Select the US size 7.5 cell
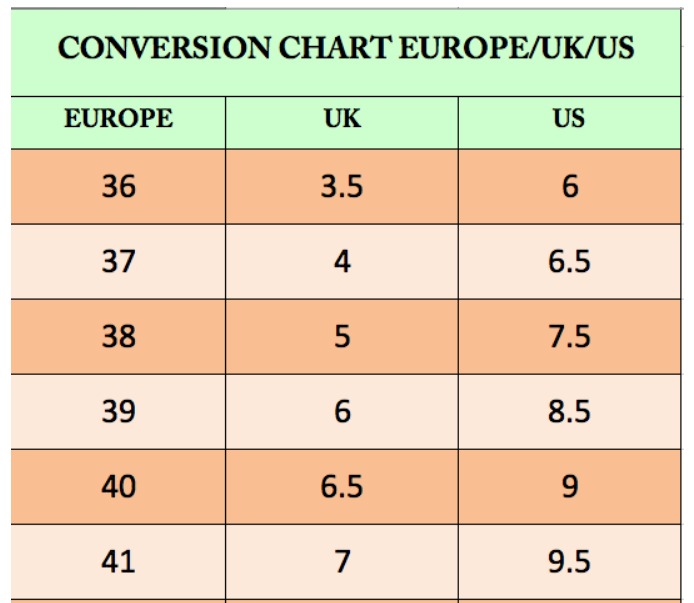The height and width of the screenshot is (603, 694). [569, 337]
